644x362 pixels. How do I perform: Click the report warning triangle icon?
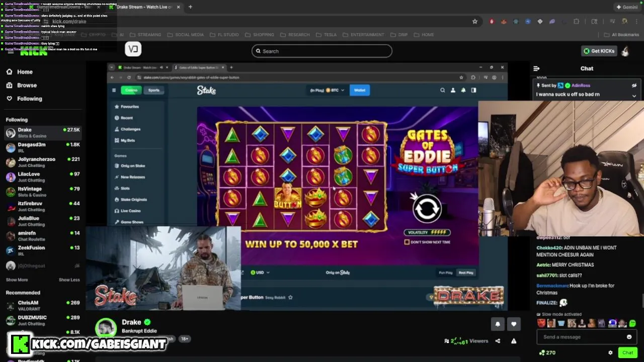pyautogui.click(x=514, y=341)
